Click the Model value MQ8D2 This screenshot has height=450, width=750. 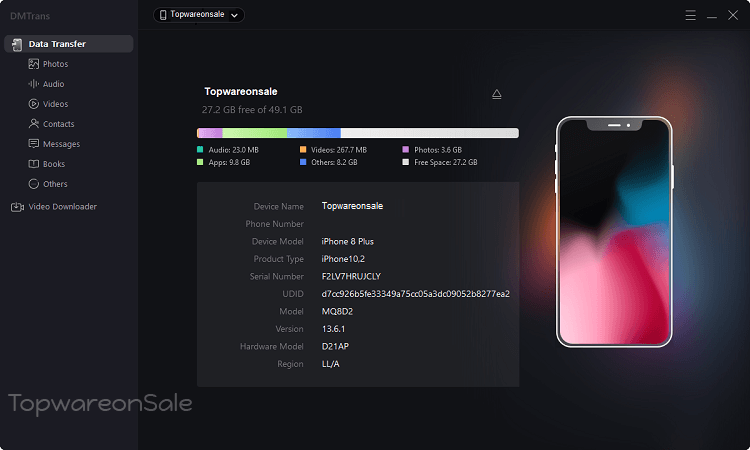click(x=337, y=311)
